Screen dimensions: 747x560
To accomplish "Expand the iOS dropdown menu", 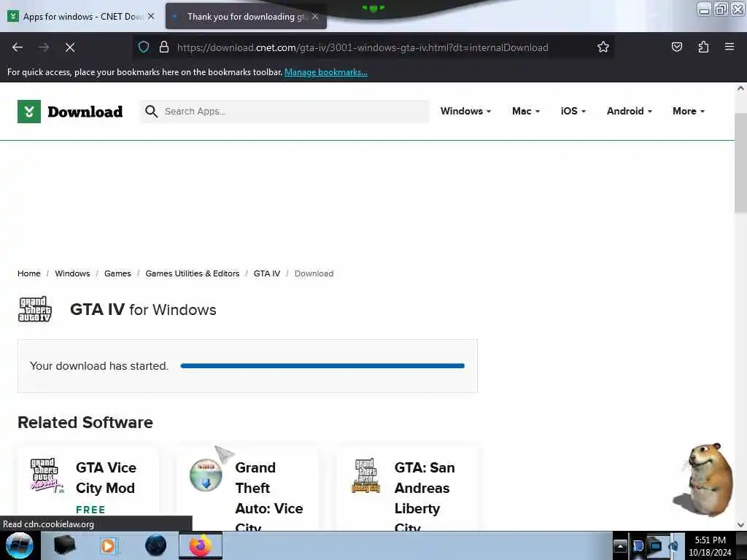I will (573, 111).
